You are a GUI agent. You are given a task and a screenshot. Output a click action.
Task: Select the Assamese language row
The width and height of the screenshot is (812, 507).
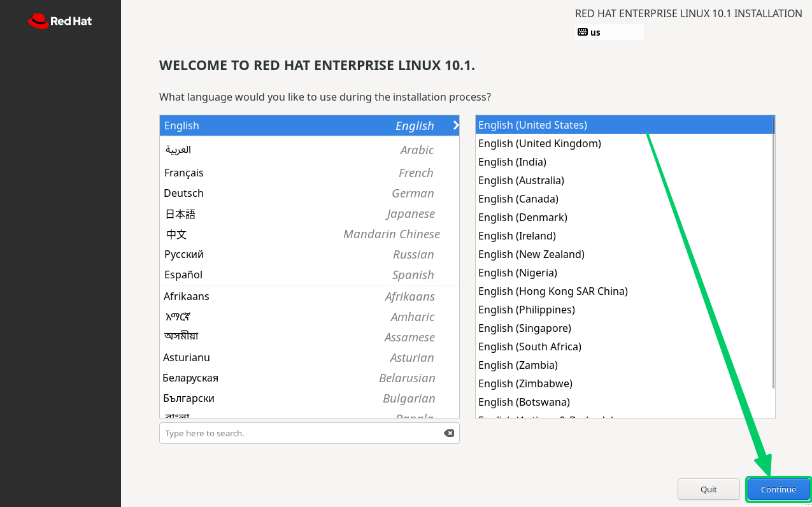tap(310, 337)
